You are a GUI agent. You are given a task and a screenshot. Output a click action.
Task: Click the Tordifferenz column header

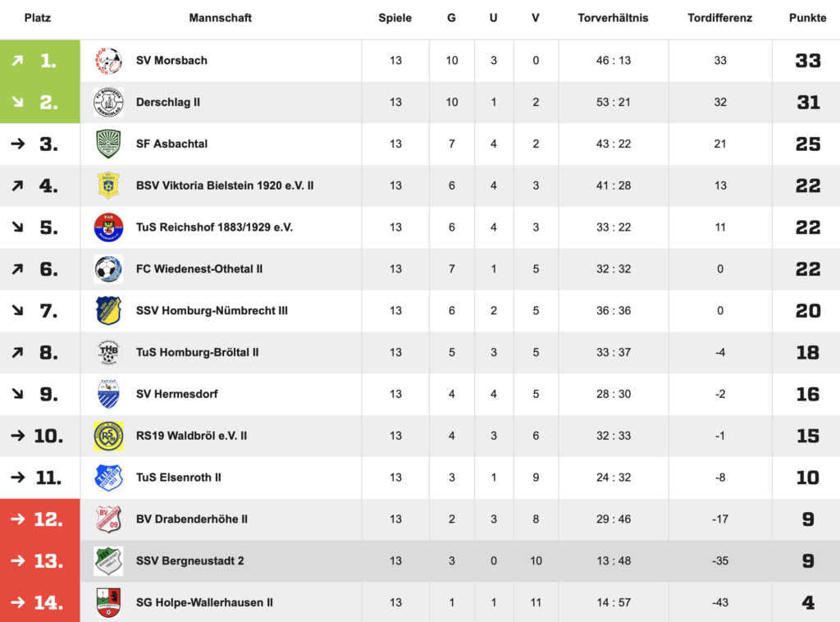pos(719,18)
